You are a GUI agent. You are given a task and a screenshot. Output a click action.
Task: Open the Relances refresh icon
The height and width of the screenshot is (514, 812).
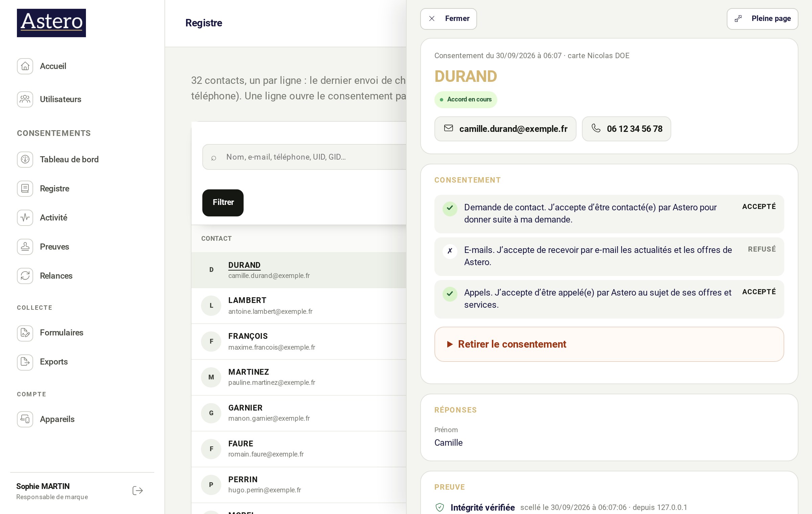[25, 276]
